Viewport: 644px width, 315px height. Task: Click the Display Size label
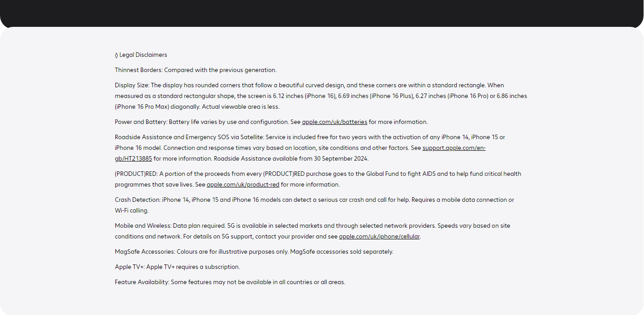coord(132,85)
